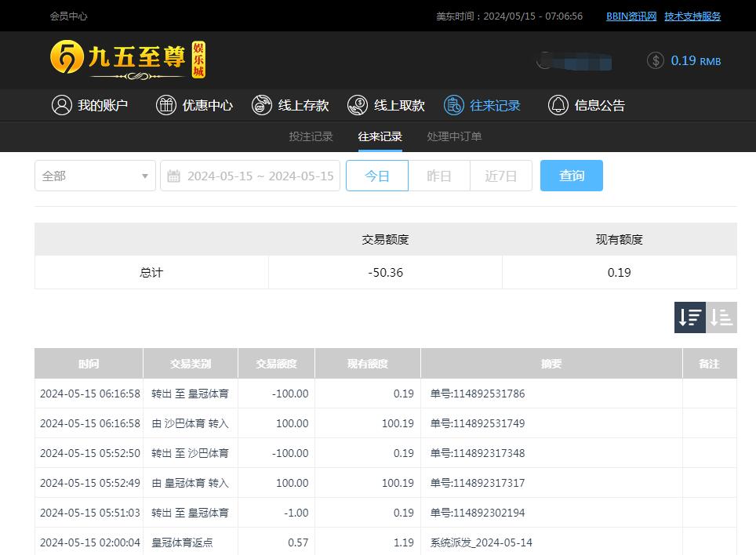
Task: Click the 交易额度 column header
Action: click(276, 364)
